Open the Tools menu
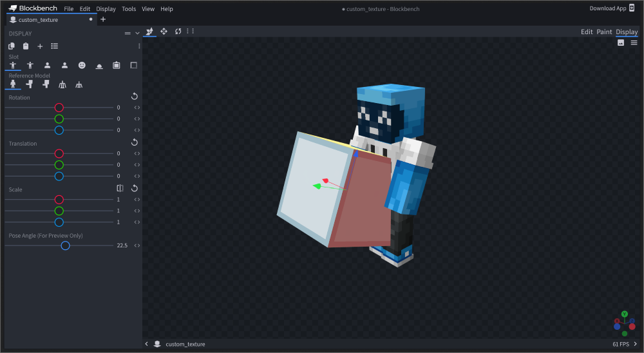644x353 pixels. pos(129,9)
